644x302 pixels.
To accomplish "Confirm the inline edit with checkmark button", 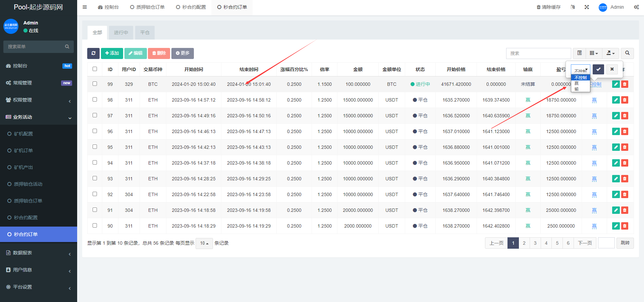I will tap(598, 69).
